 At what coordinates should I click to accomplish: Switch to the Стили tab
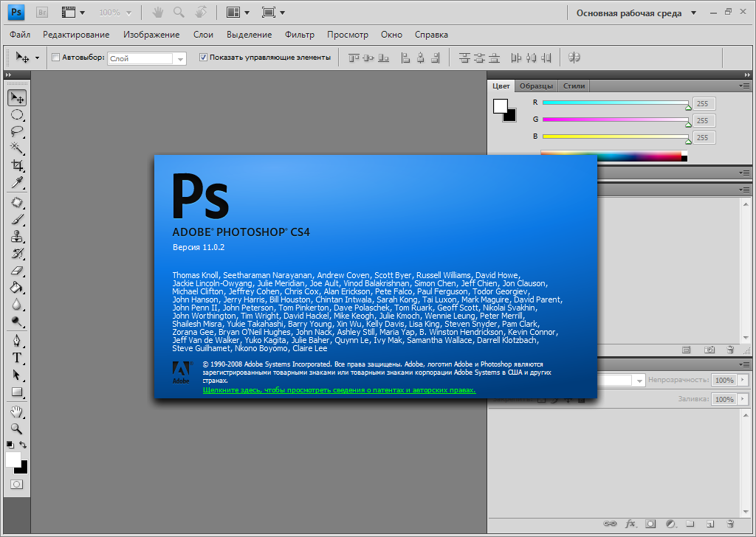pyautogui.click(x=574, y=86)
